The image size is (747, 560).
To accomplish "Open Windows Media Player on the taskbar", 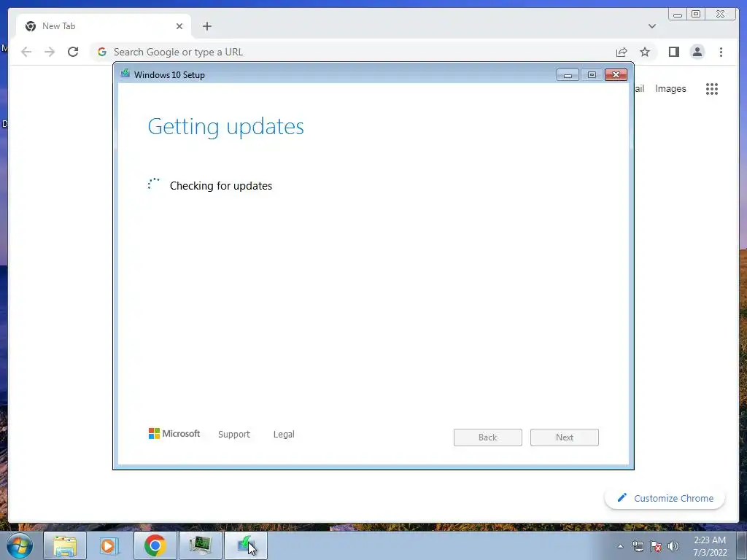I will pyautogui.click(x=109, y=545).
